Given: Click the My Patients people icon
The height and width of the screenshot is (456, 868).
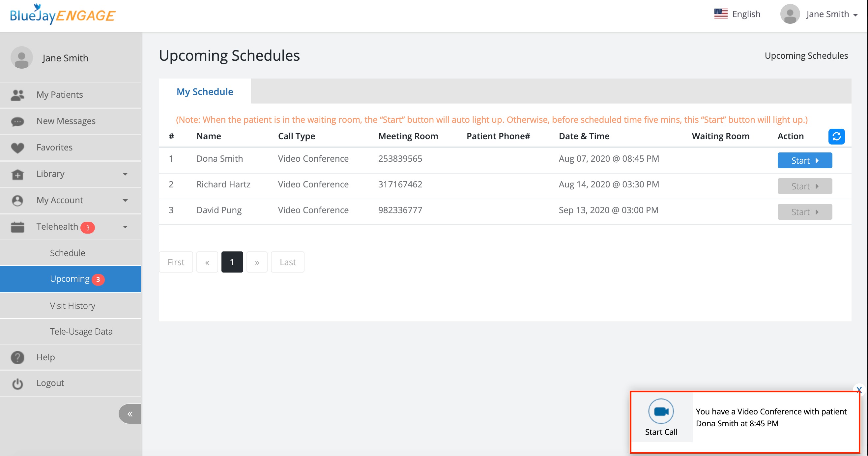Looking at the screenshot, I should coord(17,95).
